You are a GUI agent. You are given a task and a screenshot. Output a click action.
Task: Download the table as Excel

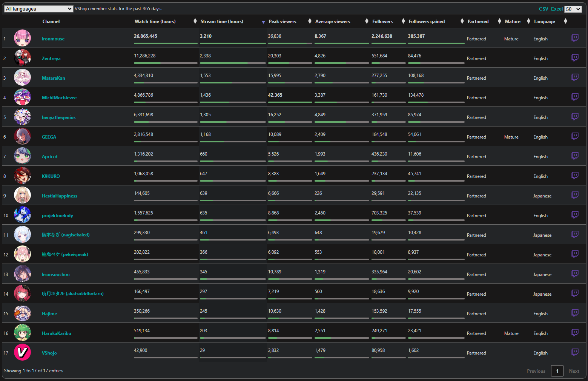point(556,9)
